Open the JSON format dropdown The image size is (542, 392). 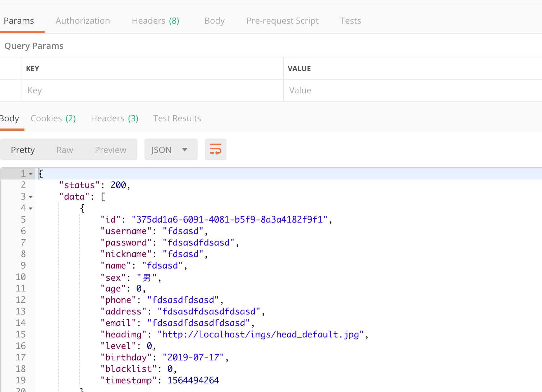coord(171,149)
